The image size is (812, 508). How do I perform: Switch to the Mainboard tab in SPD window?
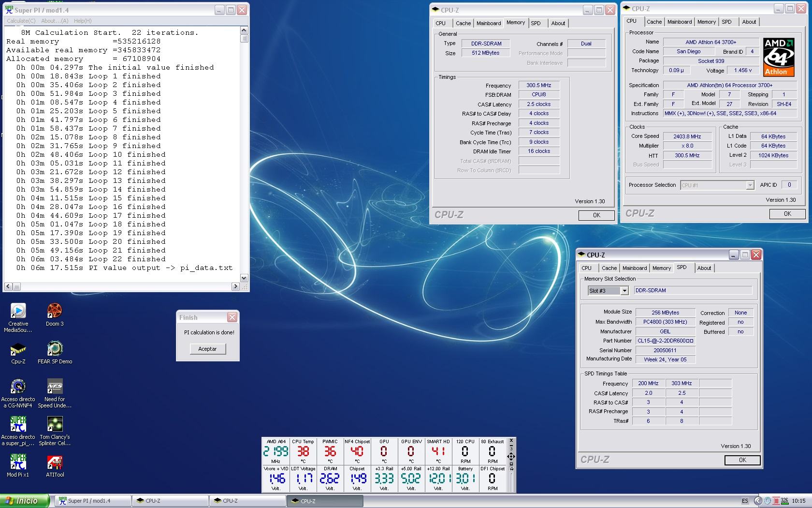pyautogui.click(x=634, y=268)
